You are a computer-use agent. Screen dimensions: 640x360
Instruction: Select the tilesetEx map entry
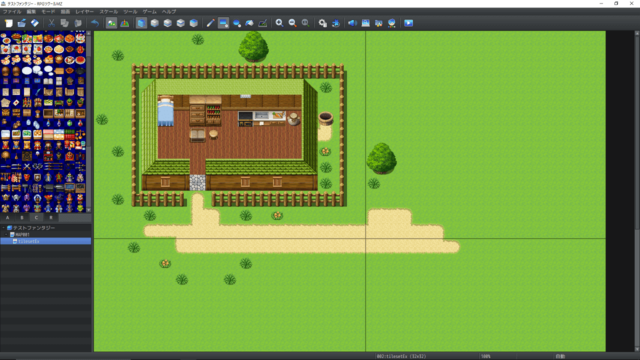45,241
